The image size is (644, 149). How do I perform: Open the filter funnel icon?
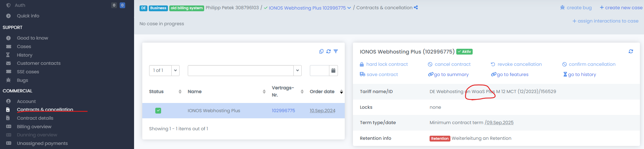click(336, 51)
